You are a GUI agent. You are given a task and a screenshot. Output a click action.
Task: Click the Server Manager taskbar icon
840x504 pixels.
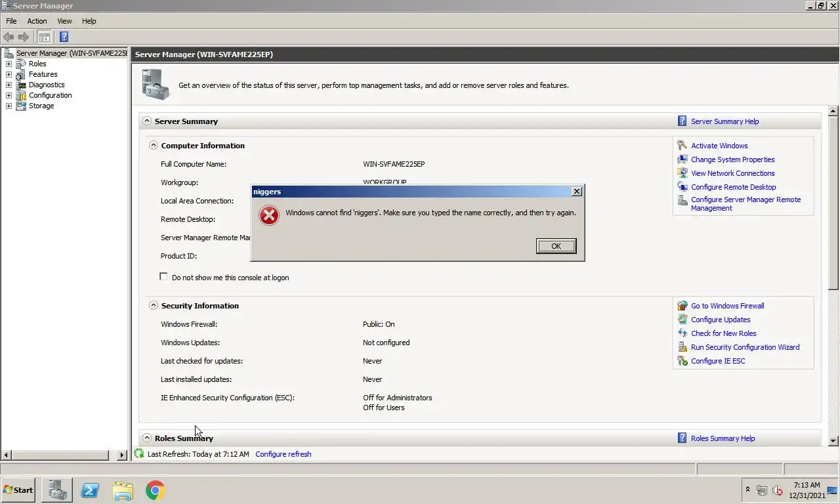point(57,490)
